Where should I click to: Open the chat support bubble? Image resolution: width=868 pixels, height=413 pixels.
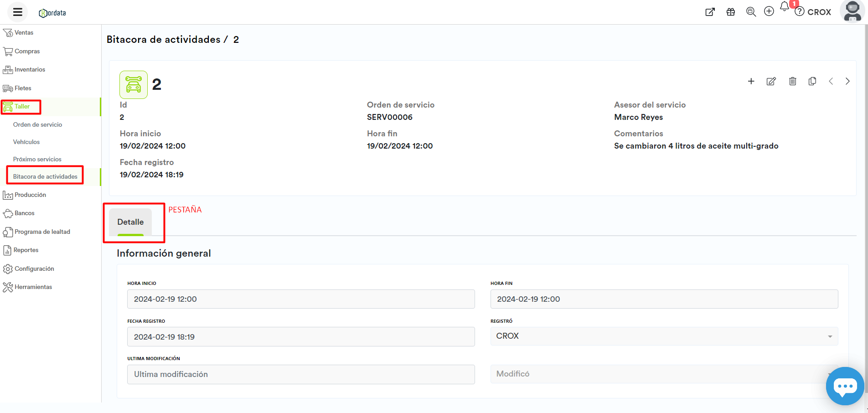845,386
